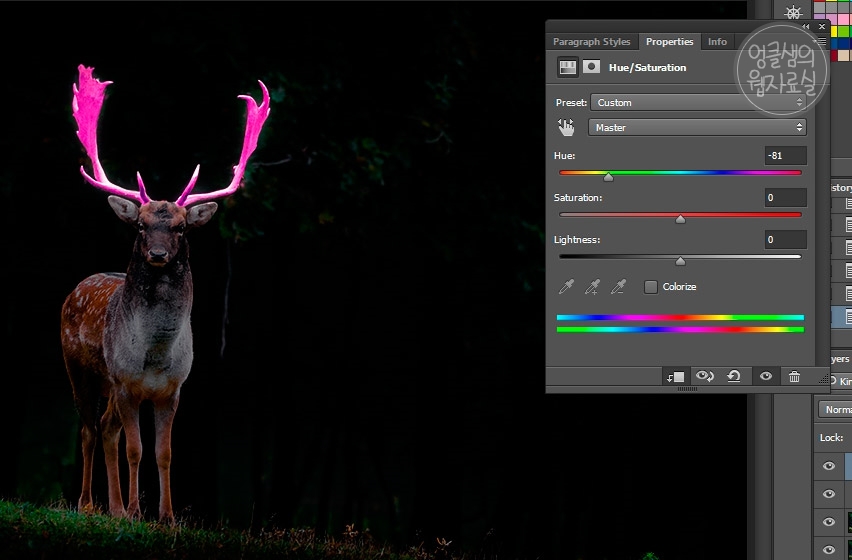852x560 pixels.
Task: Switch to the Paragraph Styles tab
Action: pyautogui.click(x=591, y=41)
